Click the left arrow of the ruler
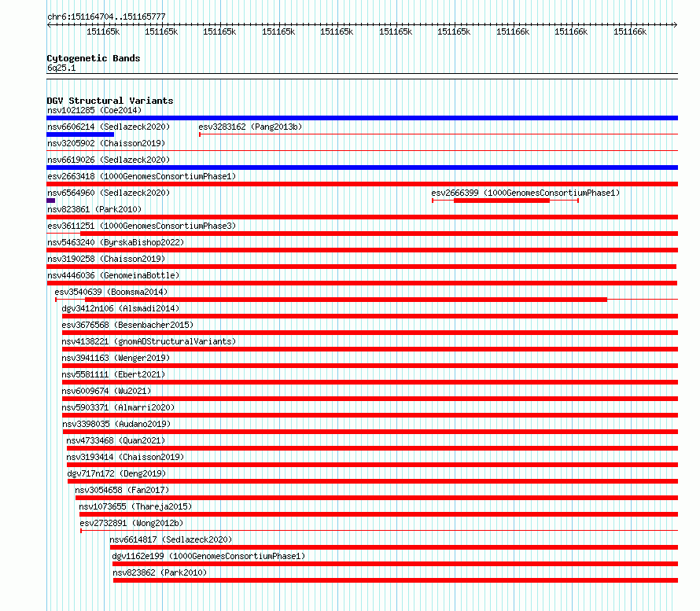The width and height of the screenshot is (700, 611). (x=49, y=25)
